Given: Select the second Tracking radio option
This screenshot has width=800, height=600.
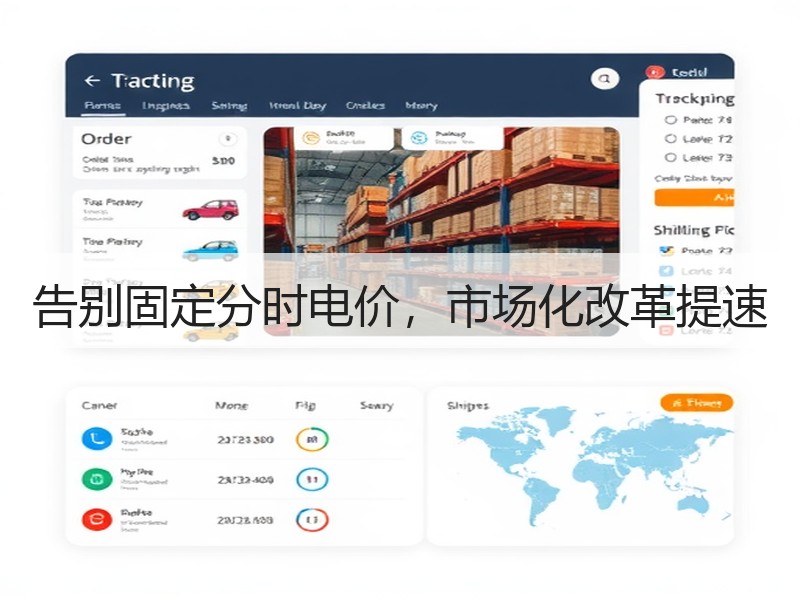Looking at the screenshot, I should pyautogui.click(x=670, y=139).
